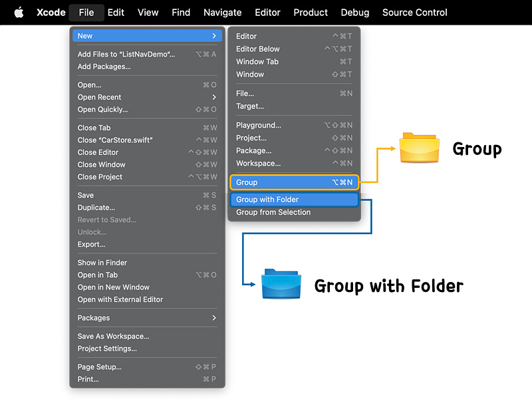Image resolution: width=532 pixels, height=405 pixels.
Task: Choose Window in New submenu
Action: tap(294, 74)
